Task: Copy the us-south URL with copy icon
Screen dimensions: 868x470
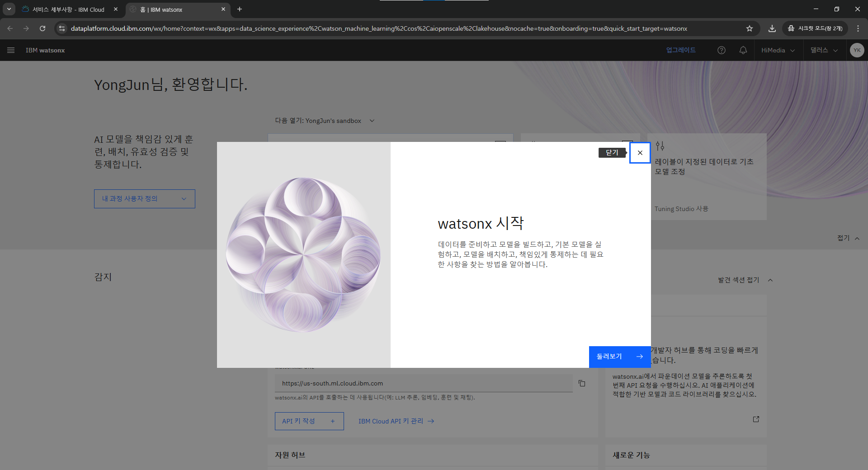Action: (582, 383)
